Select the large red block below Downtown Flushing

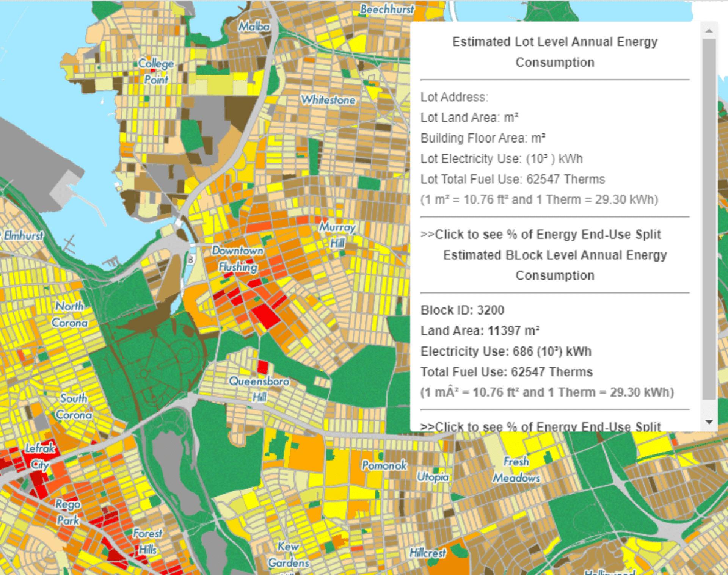(265, 316)
